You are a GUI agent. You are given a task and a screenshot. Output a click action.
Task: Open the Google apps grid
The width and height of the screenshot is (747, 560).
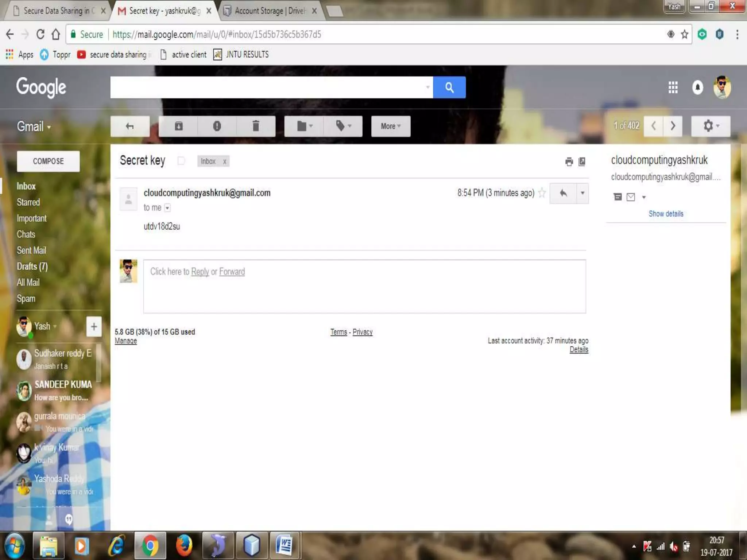(x=673, y=87)
